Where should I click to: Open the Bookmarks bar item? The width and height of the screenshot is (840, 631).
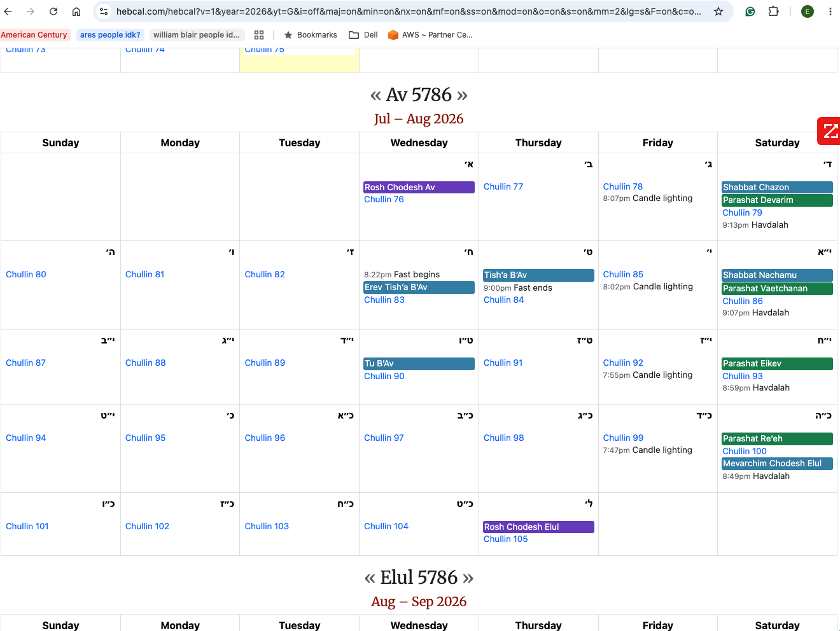click(x=311, y=35)
